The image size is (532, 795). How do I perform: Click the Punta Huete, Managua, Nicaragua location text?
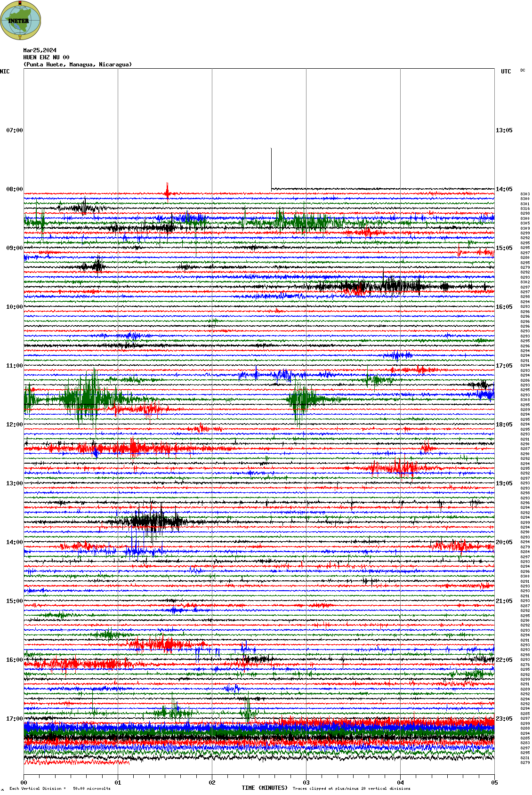coord(78,64)
